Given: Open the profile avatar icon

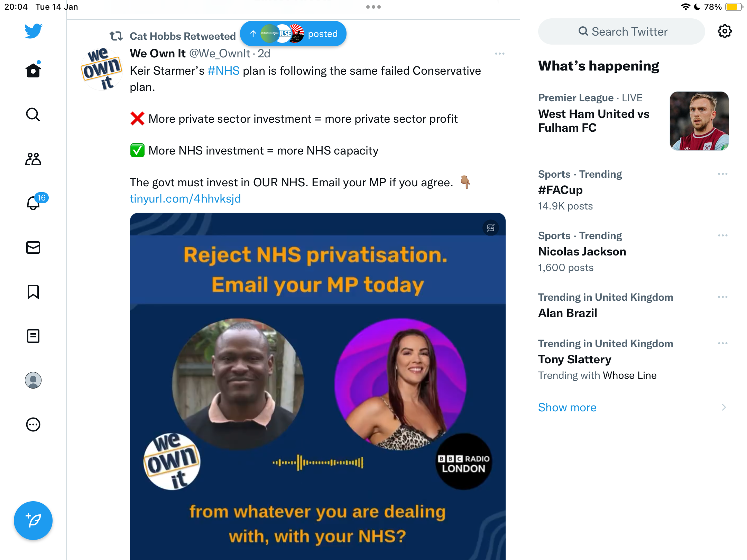Looking at the screenshot, I should 33,380.
